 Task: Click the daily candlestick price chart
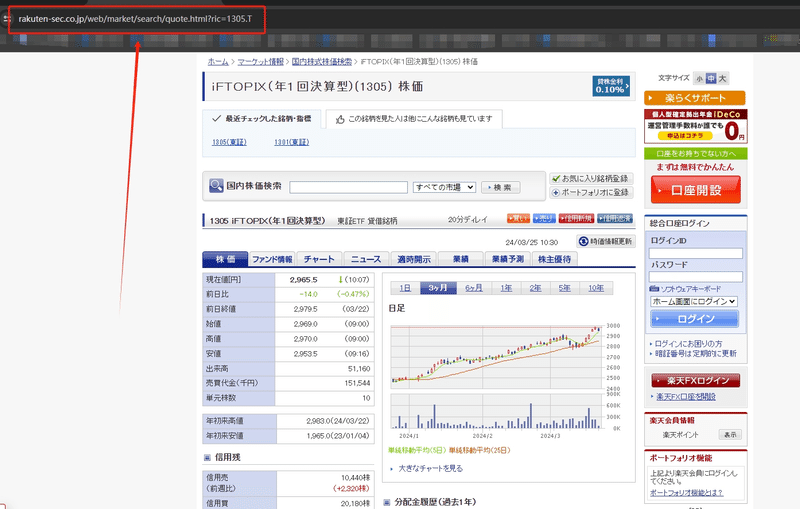pos(498,357)
